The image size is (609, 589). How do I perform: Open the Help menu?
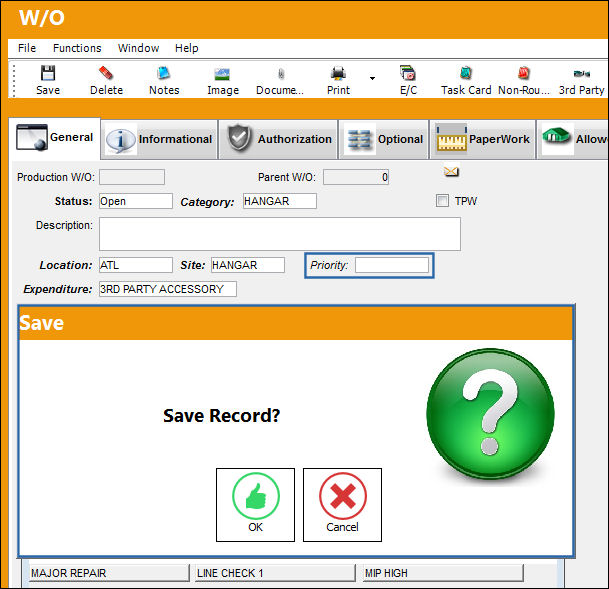(x=186, y=48)
